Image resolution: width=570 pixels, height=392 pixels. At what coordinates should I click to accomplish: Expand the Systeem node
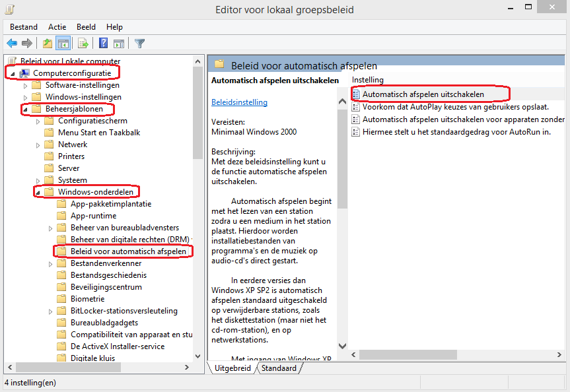[38, 181]
